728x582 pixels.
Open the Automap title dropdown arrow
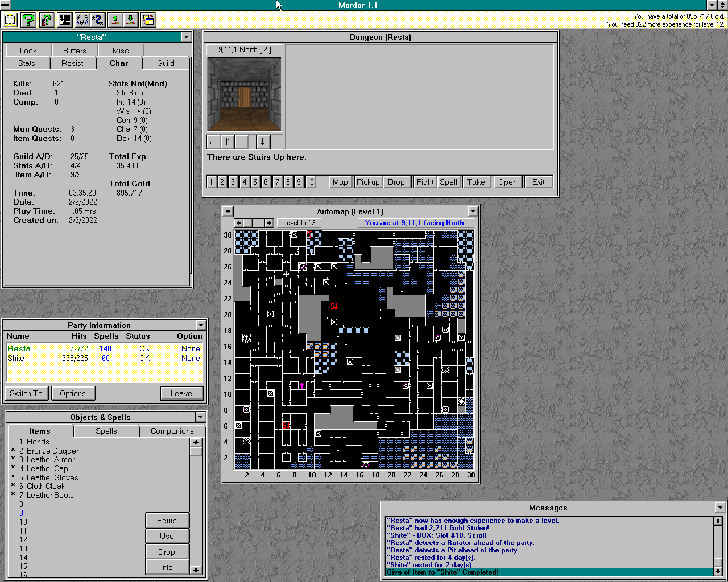coord(472,211)
